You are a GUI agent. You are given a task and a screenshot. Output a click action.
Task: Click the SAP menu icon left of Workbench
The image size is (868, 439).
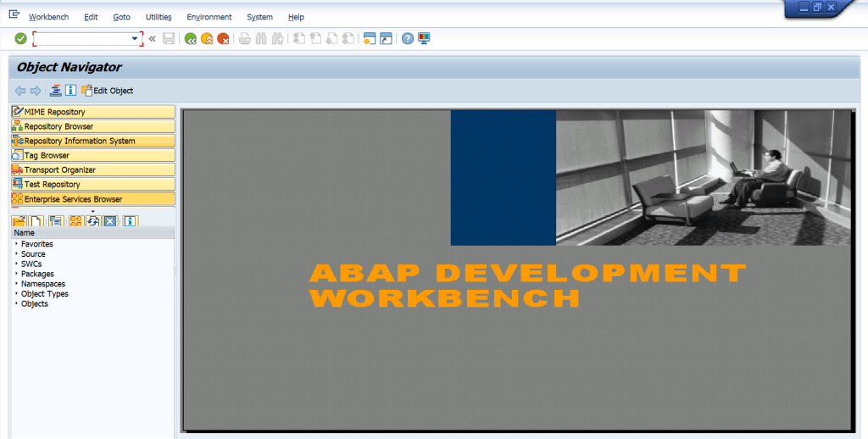click(14, 15)
